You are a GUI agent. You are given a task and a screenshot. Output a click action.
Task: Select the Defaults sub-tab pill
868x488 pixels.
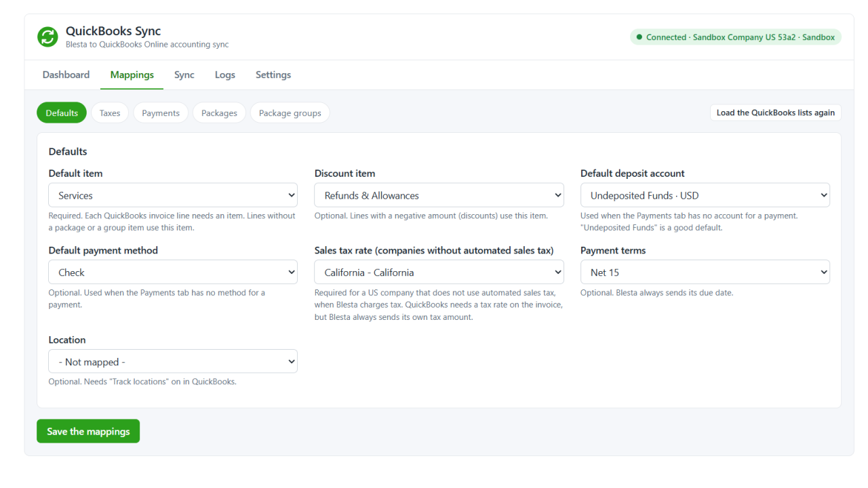[62, 113]
